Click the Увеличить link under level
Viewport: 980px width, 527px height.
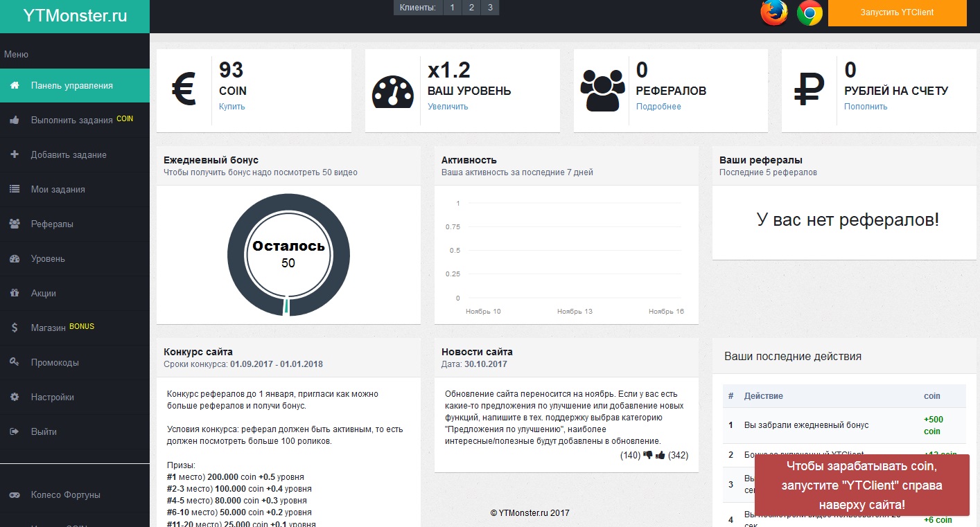pyautogui.click(x=448, y=107)
